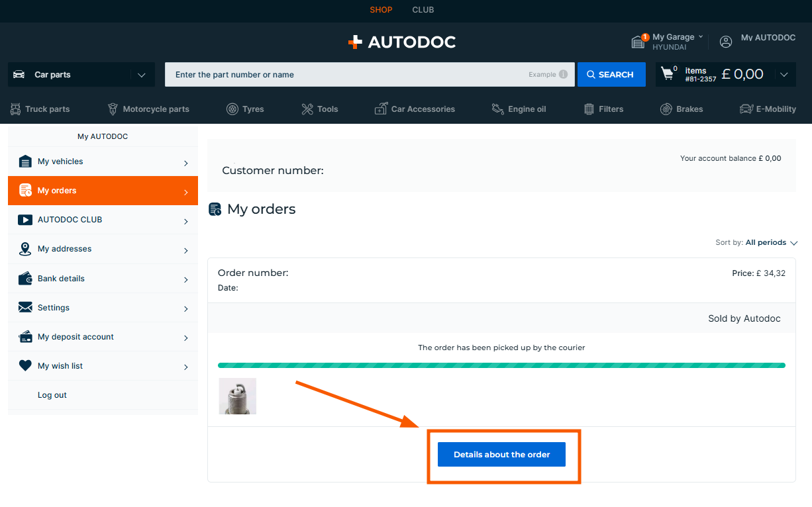Image resolution: width=812 pixels, height=507 pixels.
Task: Switch to the CLUB tab
Action: tap(423, 10)
